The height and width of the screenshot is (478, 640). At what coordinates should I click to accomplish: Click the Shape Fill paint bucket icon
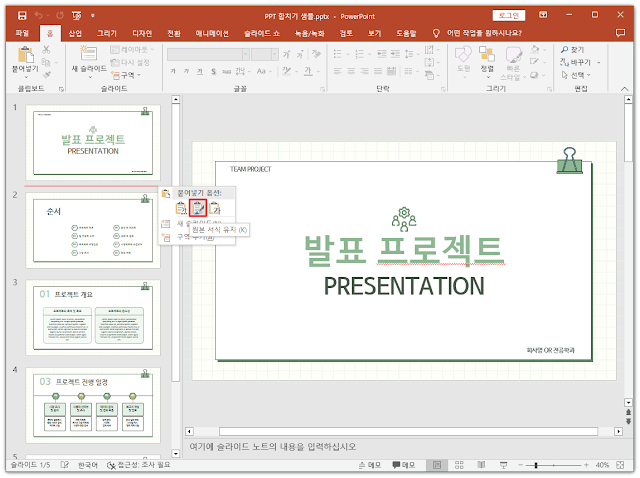click(535, 50)
